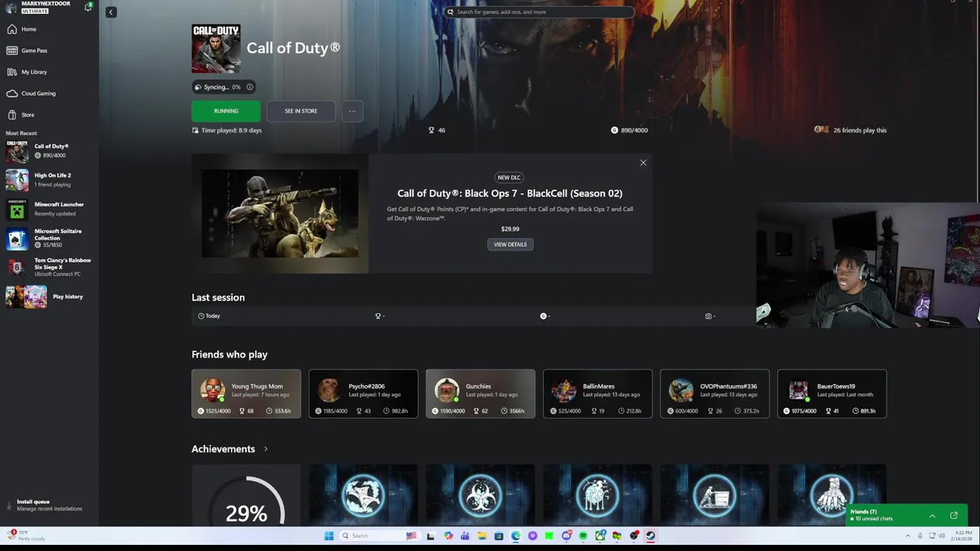Open File Explorer from the taskbar

[x=482, y=536]
